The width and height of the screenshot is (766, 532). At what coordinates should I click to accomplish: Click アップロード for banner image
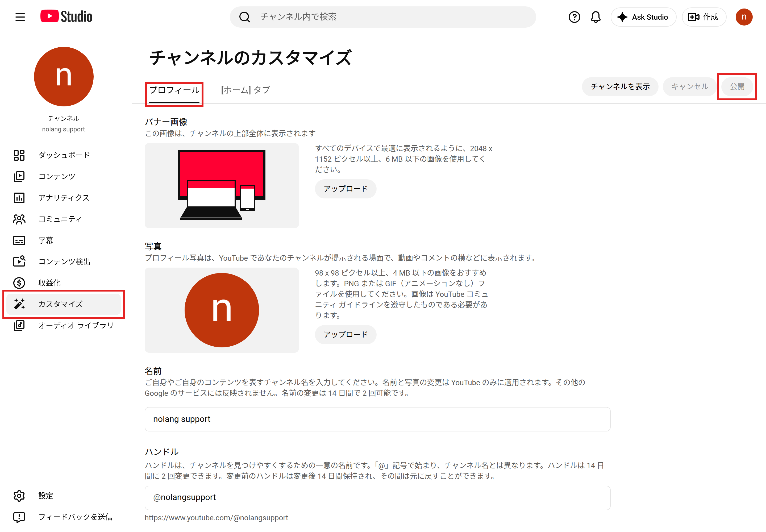point(346,189)
